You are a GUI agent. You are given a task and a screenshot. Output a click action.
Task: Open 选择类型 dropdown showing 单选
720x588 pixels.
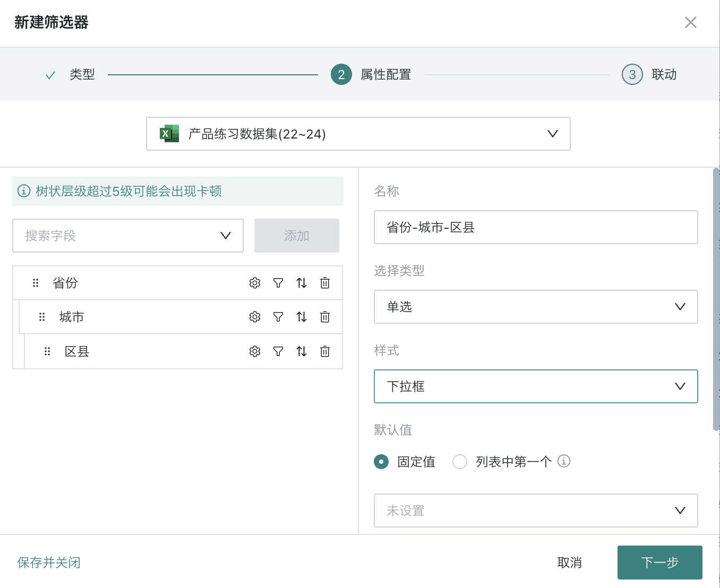pos(536,307)
